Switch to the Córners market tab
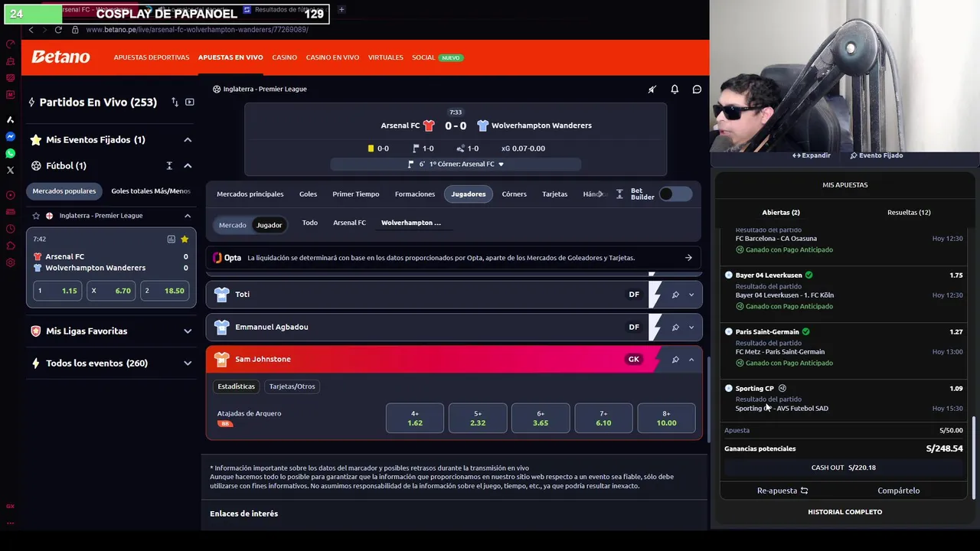 point(514,194)
